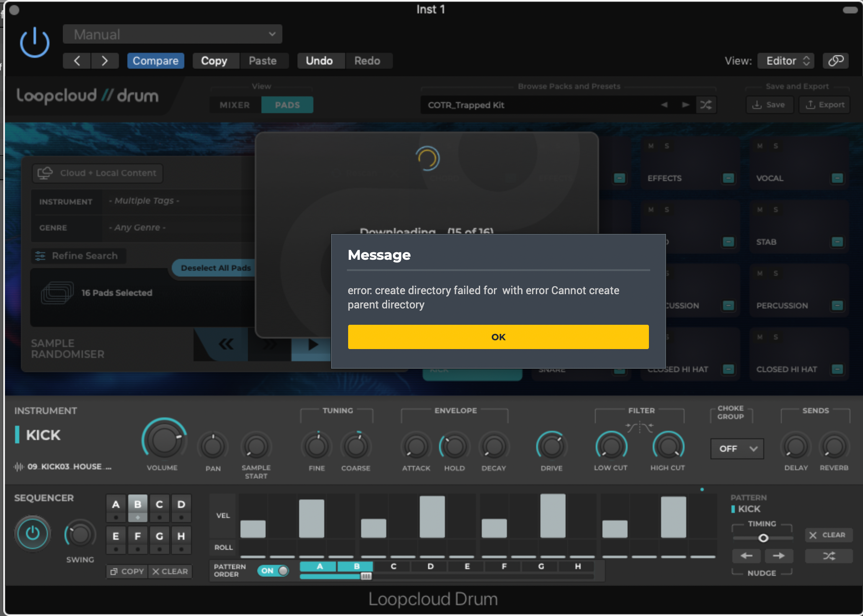Click the TIMING slider handle
This screenshot has height=616, width=863.
(763, 538)
